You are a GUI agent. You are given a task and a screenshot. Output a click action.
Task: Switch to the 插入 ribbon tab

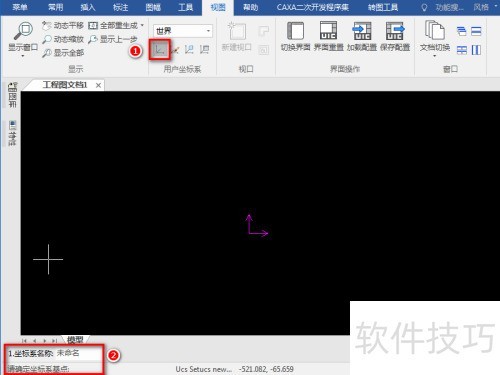coord(88,7)
